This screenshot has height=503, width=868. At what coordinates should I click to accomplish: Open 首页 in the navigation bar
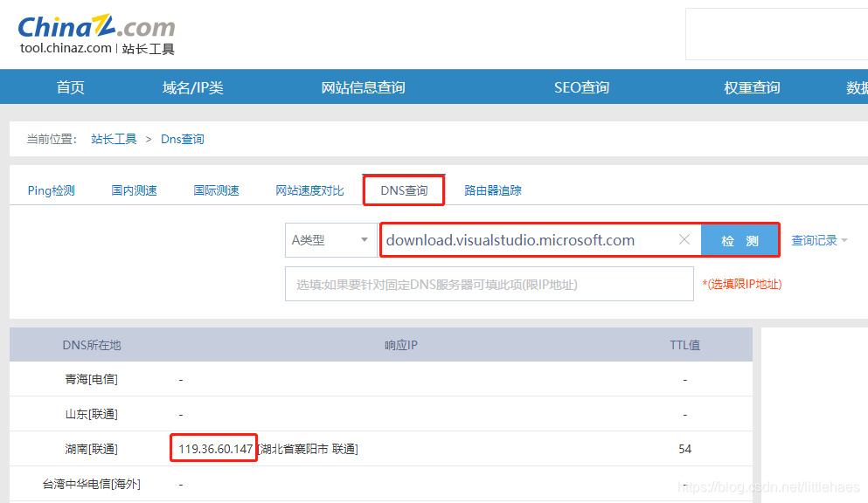(70, 87)
